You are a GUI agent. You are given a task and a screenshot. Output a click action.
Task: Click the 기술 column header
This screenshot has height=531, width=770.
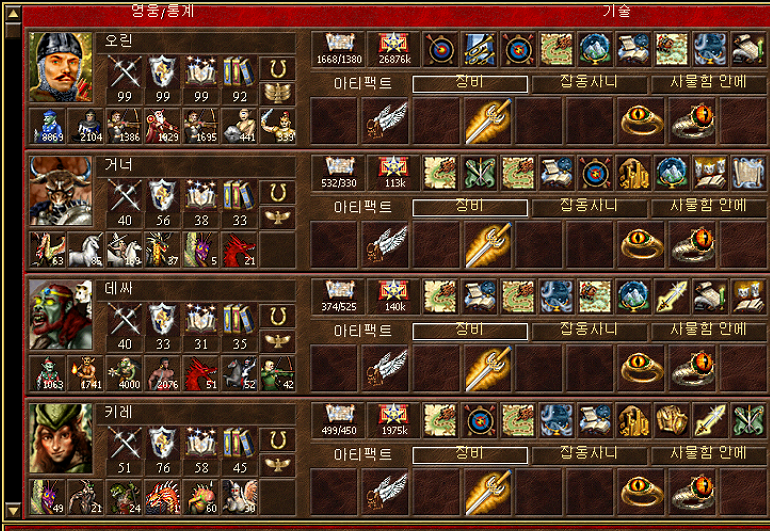pos(616,11)
